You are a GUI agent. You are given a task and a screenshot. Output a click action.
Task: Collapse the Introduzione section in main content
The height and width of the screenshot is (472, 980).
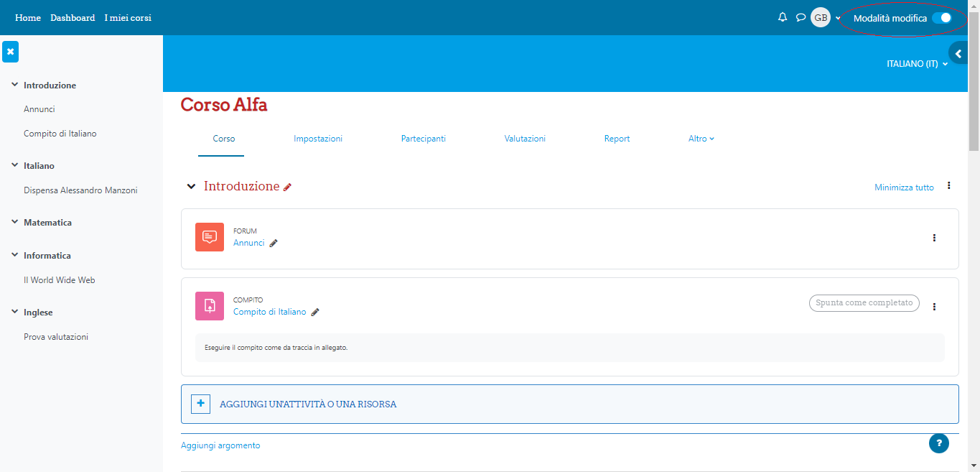(191, 187)
